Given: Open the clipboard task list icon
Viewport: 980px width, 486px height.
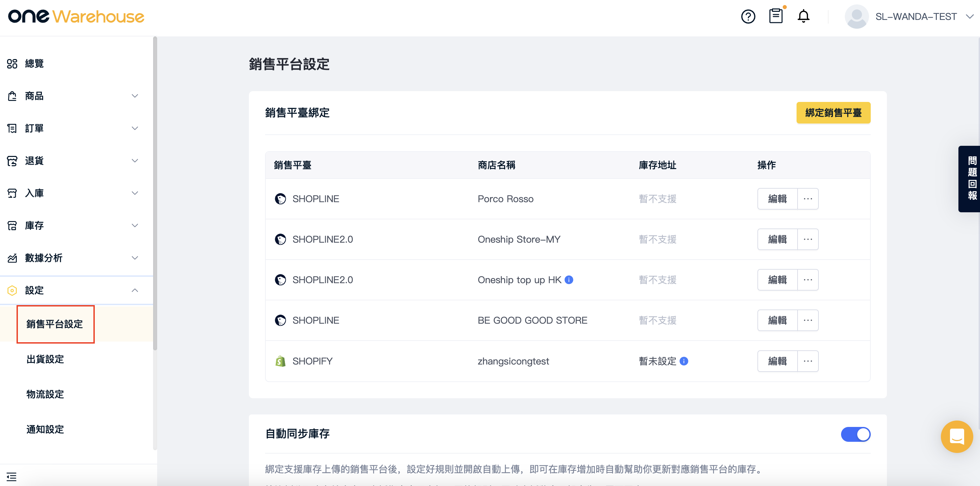Looking at the screenshot, I should click(x=776, y=16).
